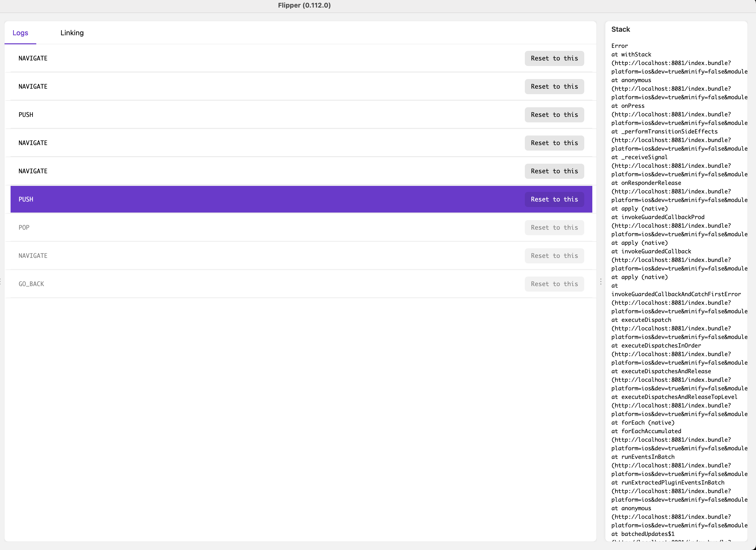Screen dimensions: 756x550
Task: Reset to the second NAVIGATE action
Action: (554, 86)
